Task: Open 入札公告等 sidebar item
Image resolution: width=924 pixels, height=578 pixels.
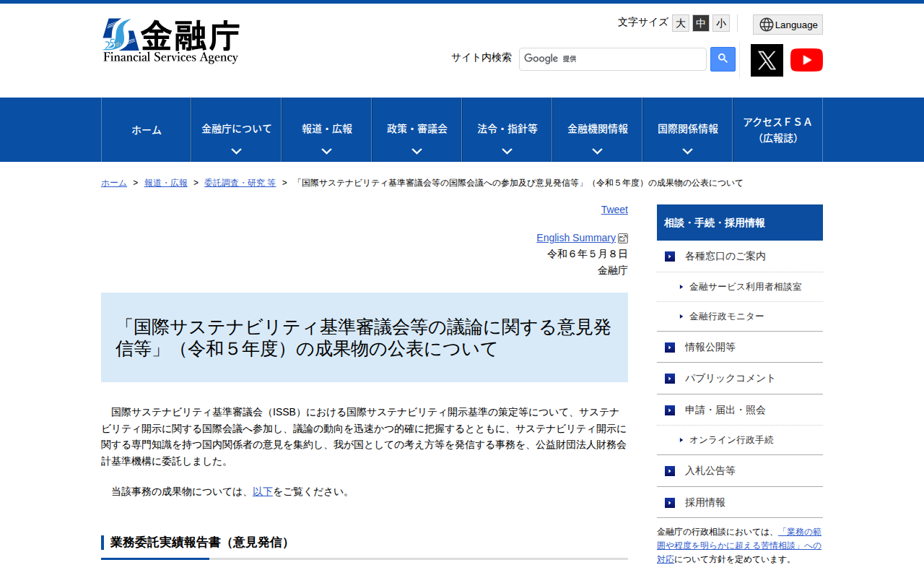Action: 740,470
